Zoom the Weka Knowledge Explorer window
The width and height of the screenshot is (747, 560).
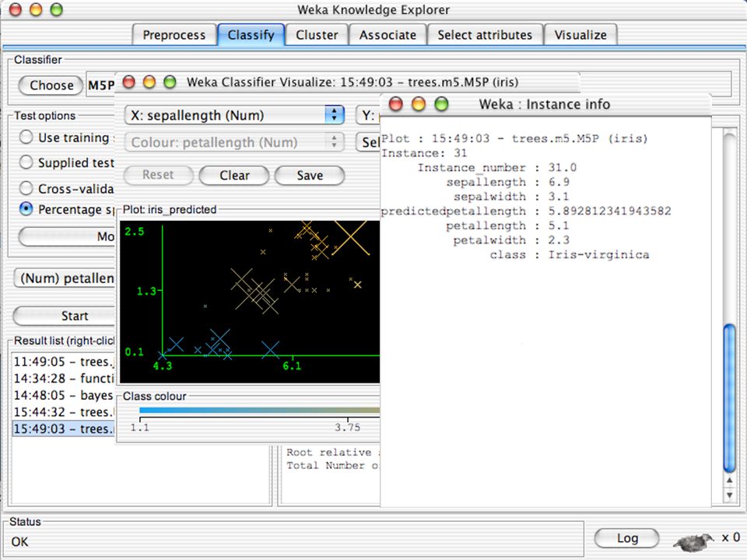[56, 9]
